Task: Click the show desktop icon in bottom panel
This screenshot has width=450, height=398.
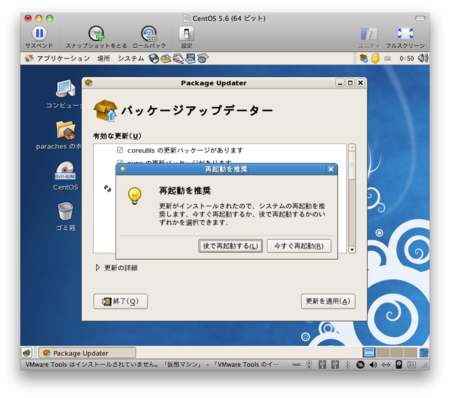Action: (27, 353)
